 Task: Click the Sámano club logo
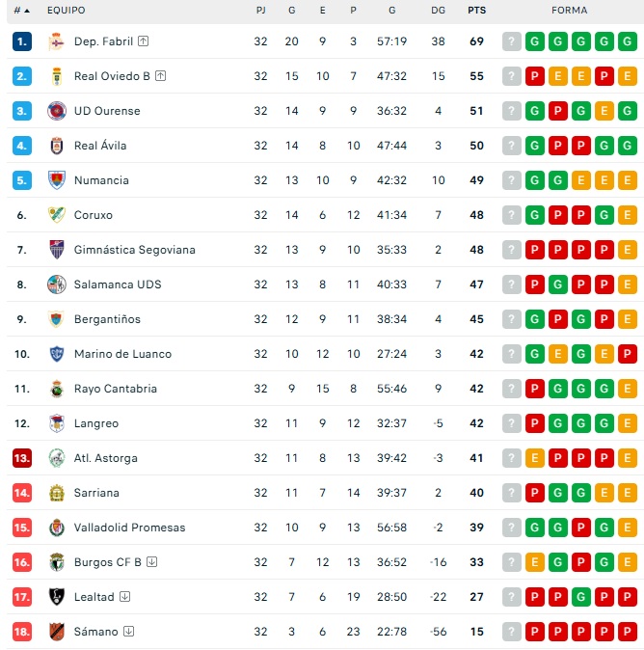pos(57,632)
